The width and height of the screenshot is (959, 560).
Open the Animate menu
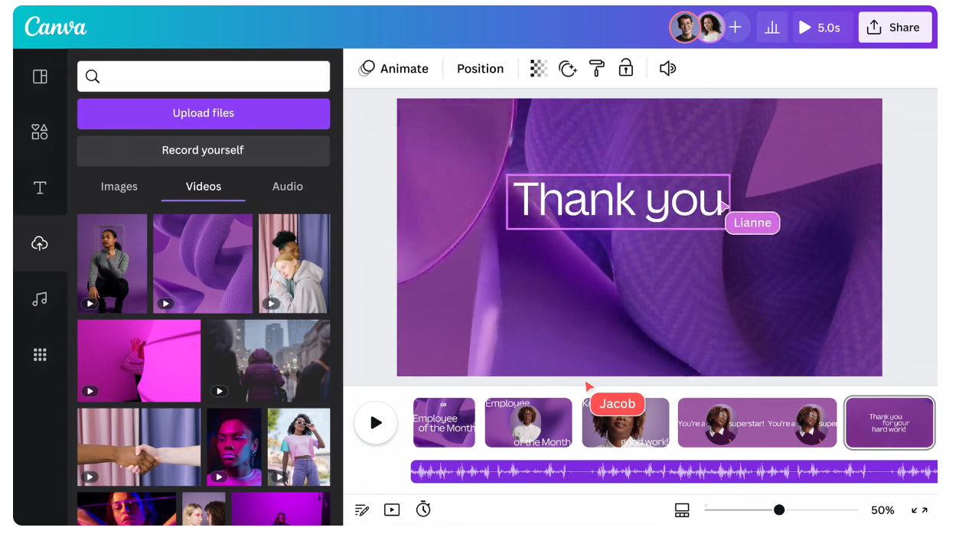[394, 68]
